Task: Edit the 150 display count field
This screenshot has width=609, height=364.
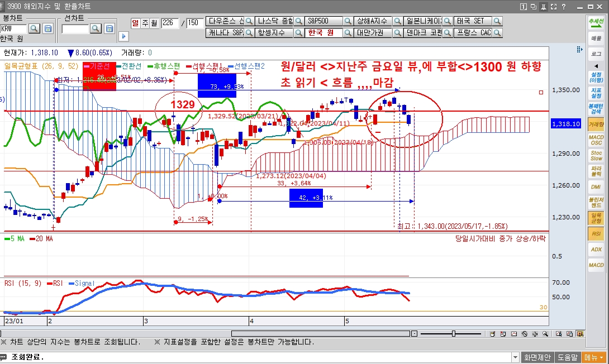Action: [x=195, y=23]
